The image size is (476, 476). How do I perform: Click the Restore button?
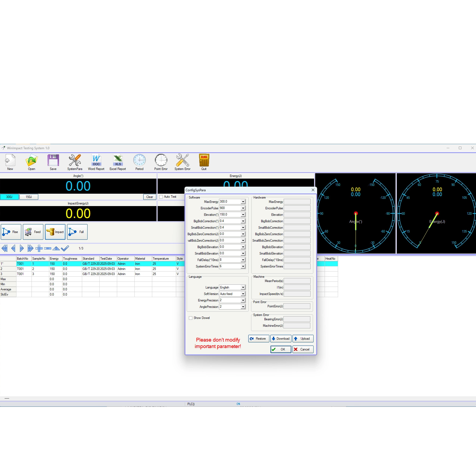[x=259, y=339]
